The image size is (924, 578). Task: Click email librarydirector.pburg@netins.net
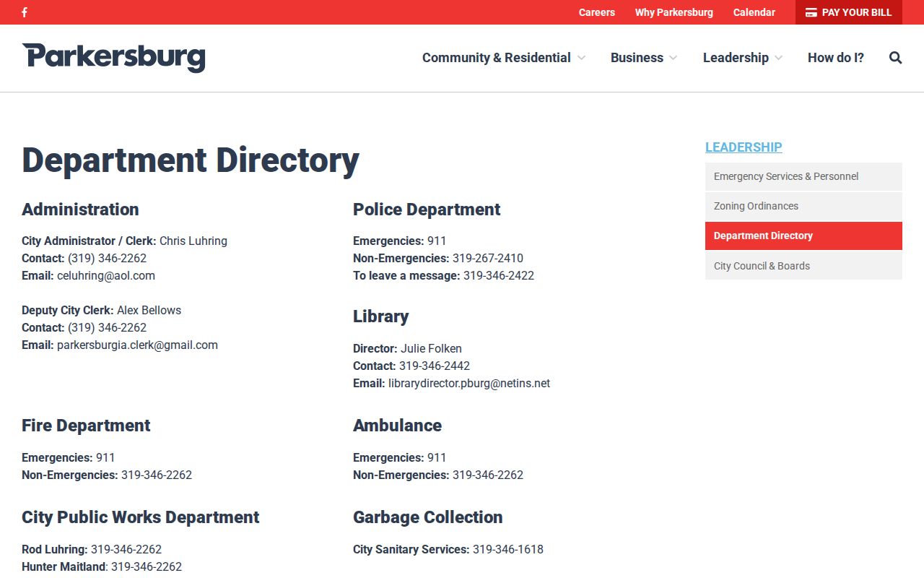point(469,383)
